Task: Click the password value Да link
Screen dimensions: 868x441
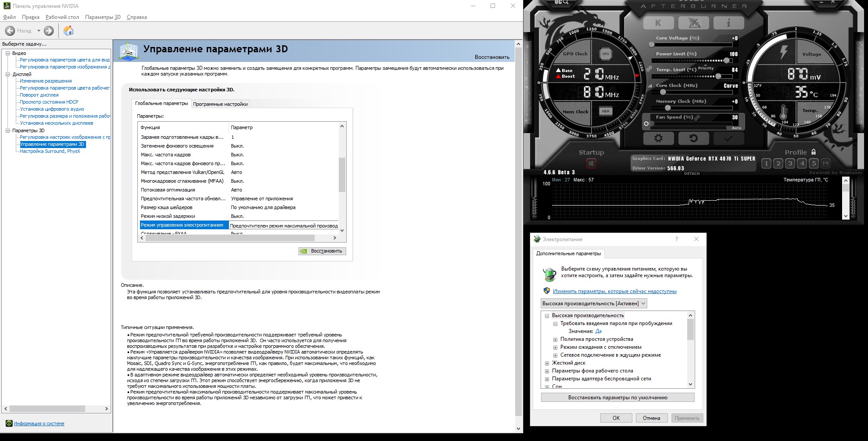Action: point(599,331)
